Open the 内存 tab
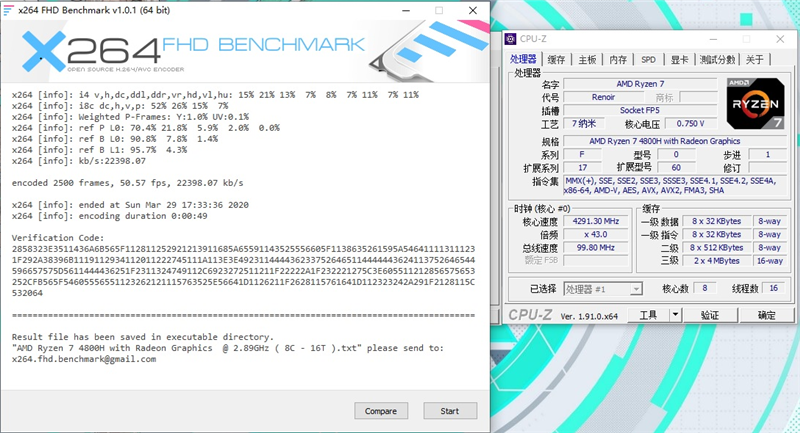800x433 pixels. click(x=618, y=60)
